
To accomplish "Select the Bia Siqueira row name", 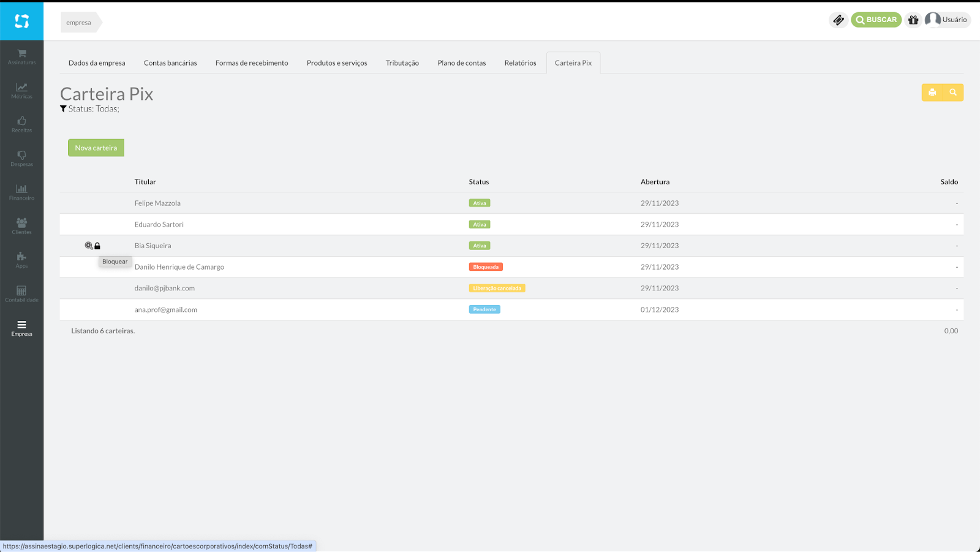I will point(153,246).
